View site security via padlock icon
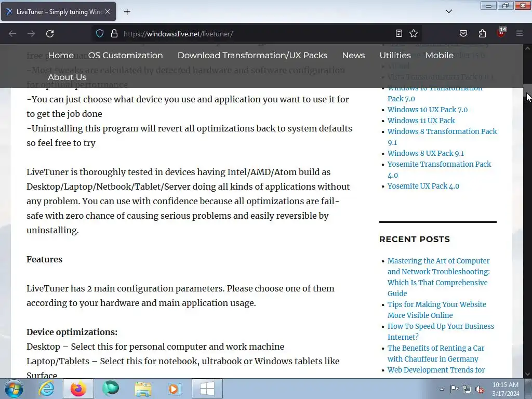 (114, 34)
